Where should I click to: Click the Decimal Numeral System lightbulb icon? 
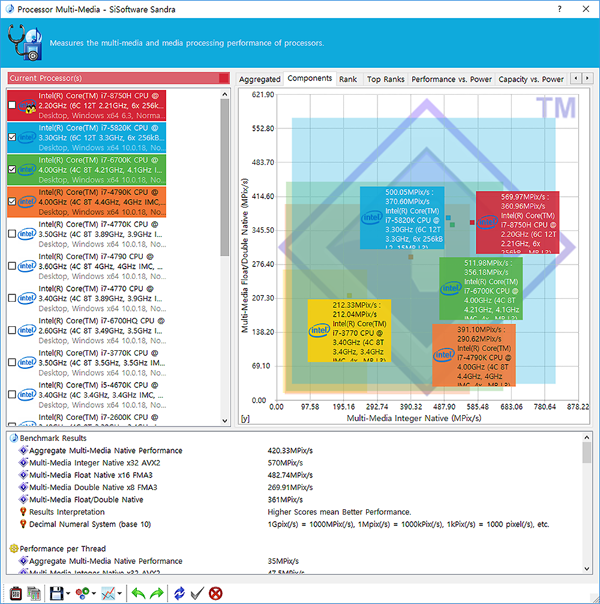click(x=23, y=524)
